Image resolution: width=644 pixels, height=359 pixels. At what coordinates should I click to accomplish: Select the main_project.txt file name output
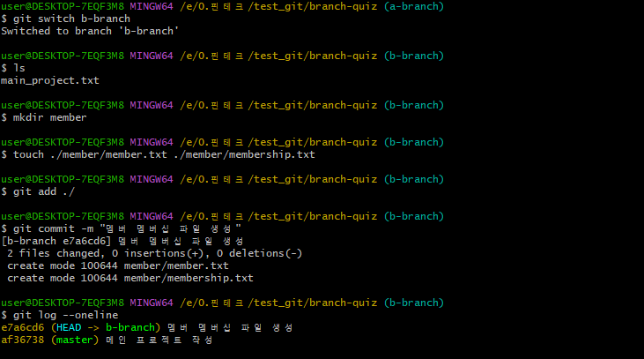tap(50, 80)
